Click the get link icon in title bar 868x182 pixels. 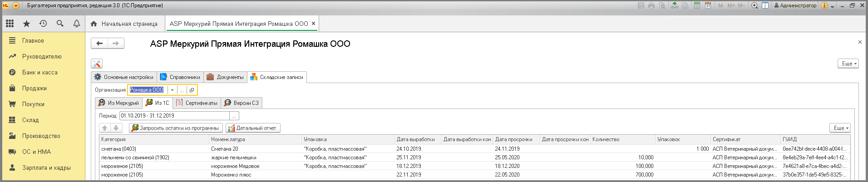(x=675, y=5)
